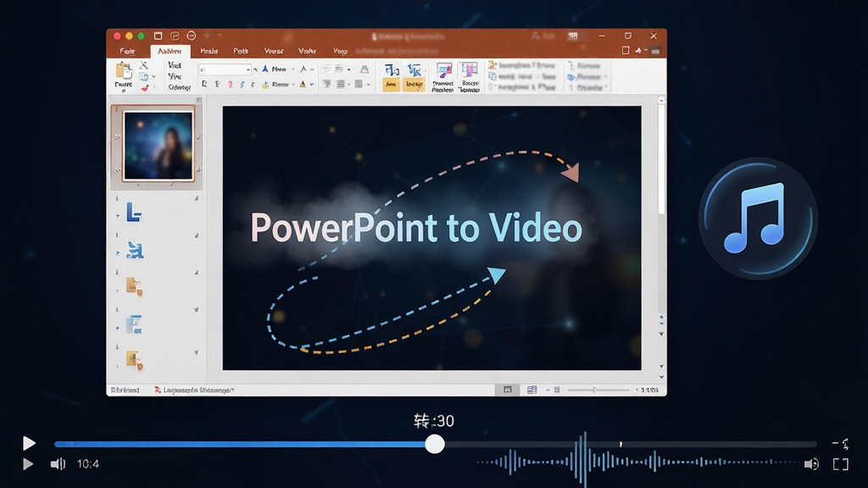The height and width of the screenshot is (488, 868).
Task: Open the dropdown arrow beside the Copy icon
Action: coord(153,77)
